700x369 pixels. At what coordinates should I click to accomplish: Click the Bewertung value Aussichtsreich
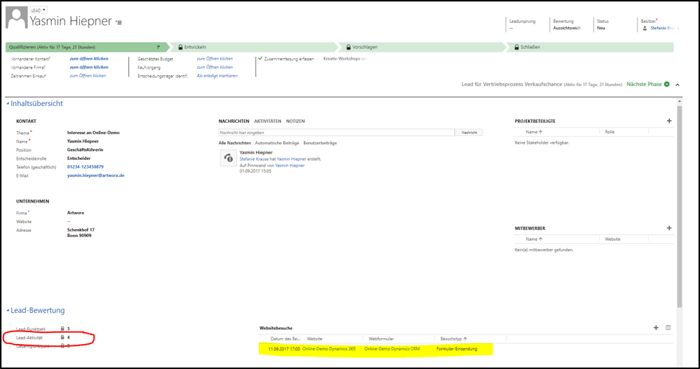(x=567, y=28)
